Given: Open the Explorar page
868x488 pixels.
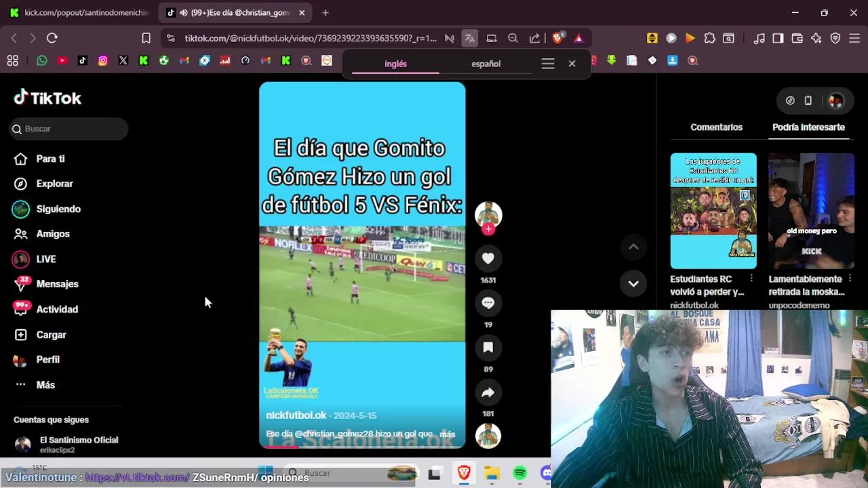Looking at the screenshot, I should tap(54, 184).
